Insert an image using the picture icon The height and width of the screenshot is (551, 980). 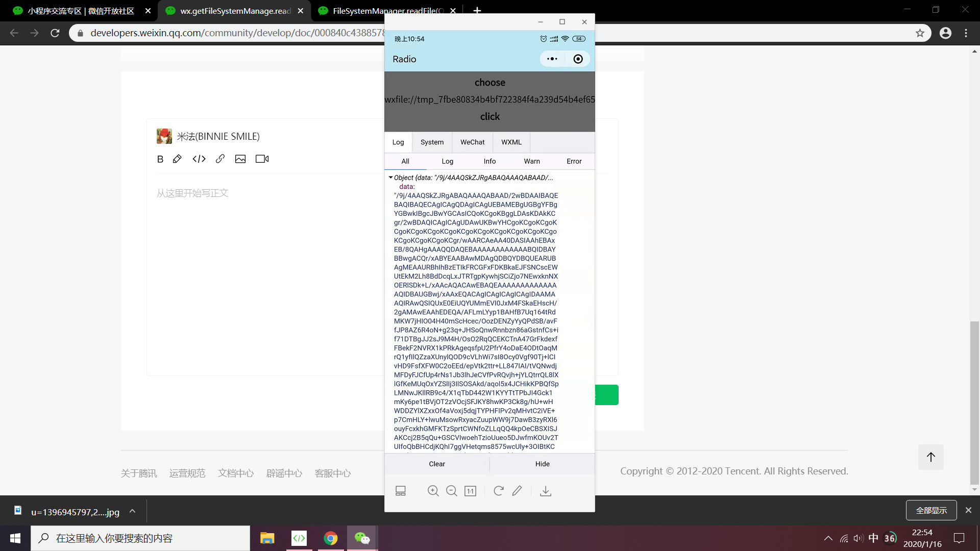[x=240, y=159]
